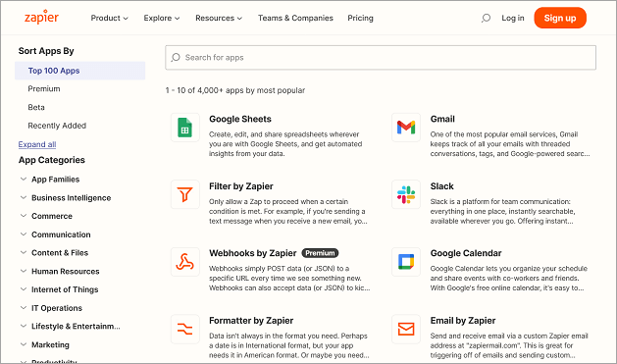
Task: Expand the Human Resources category
Action: click(60, 271)
